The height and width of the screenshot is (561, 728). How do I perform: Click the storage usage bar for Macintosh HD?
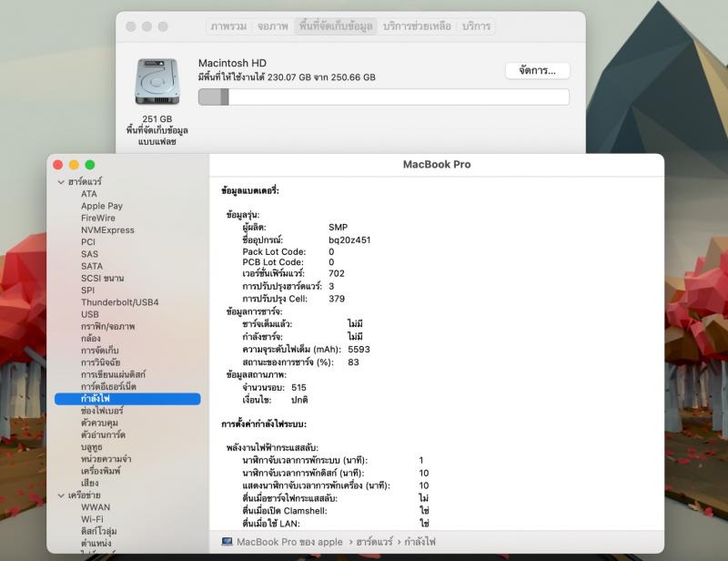click(x=383, y=97)
